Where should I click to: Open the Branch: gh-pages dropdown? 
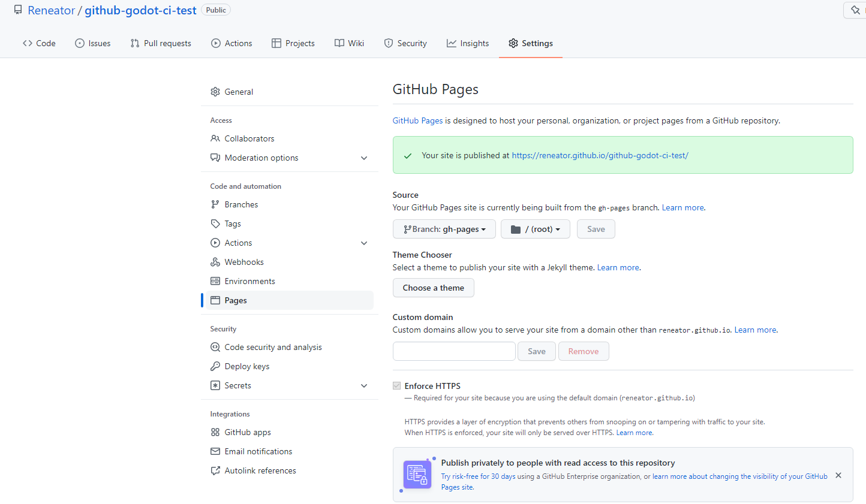[444, 229]
